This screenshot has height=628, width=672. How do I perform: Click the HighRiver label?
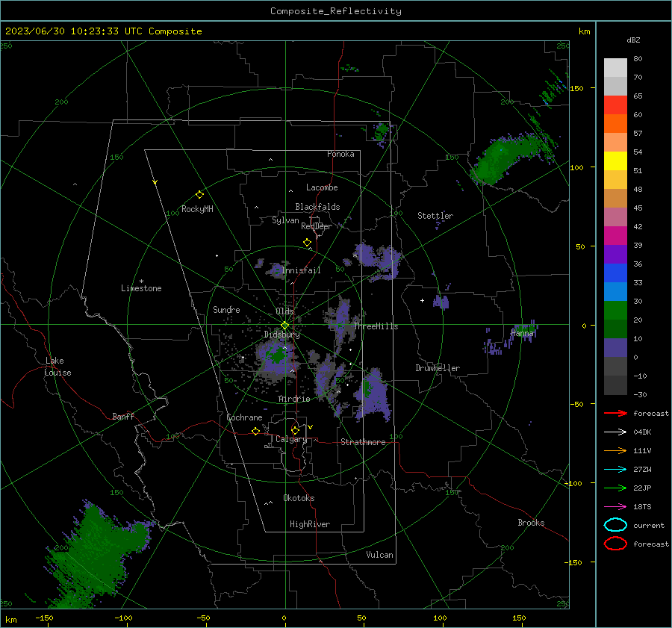click(310, 524)
